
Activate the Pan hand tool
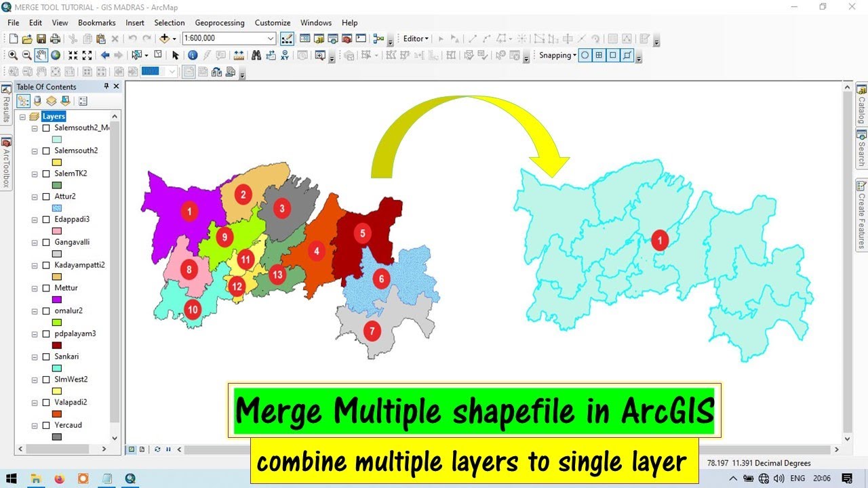pyautogui.click(x=41, y=55)
